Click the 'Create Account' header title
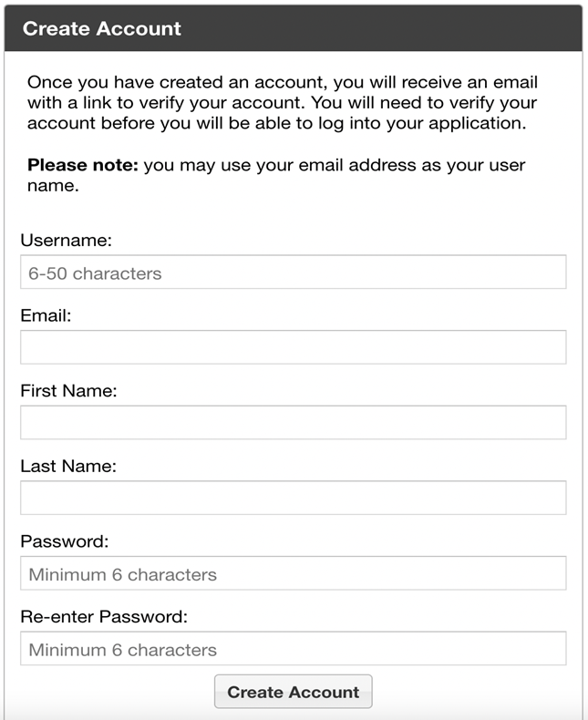The width and height of the screenshot is (588, 720). click(x=102, y=28)
